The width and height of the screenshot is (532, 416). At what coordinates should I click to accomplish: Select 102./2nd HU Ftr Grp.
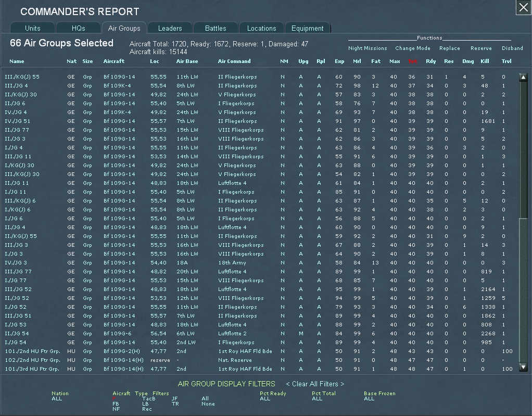tap(33, 360)
